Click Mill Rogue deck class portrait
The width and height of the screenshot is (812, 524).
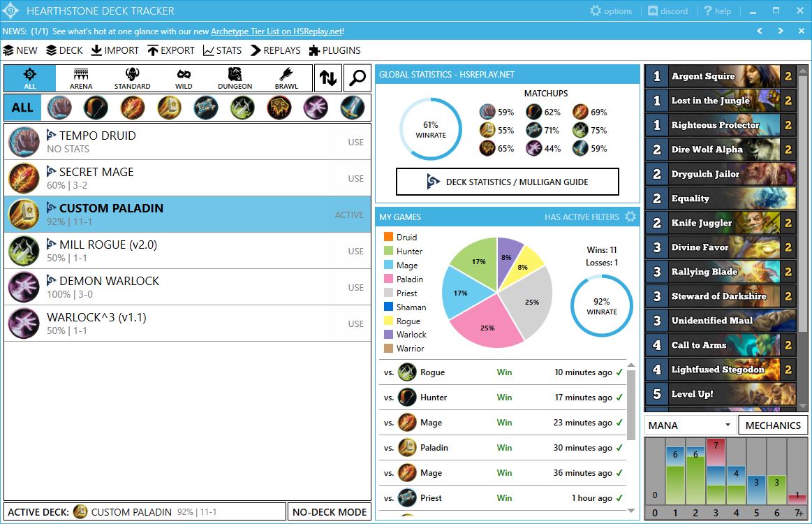coord(24,251)
